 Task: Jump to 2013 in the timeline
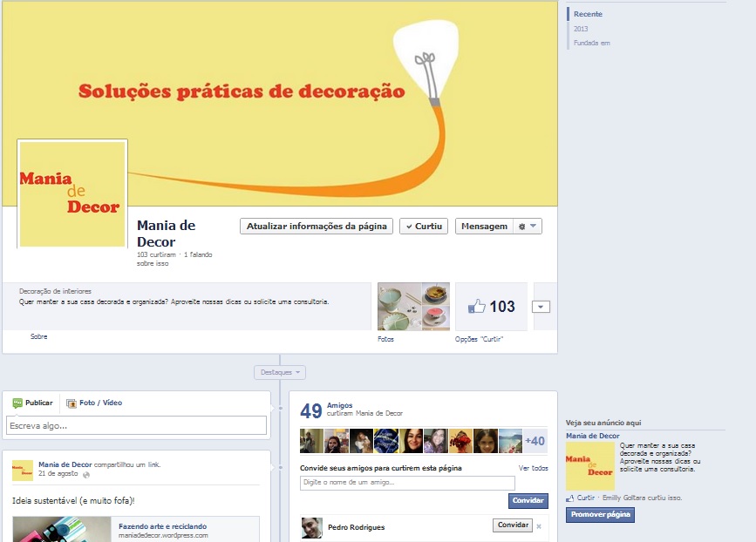(581, 29)
